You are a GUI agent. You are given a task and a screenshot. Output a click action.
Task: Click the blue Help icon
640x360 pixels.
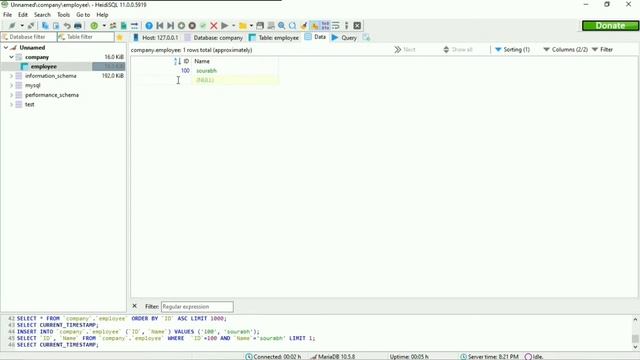149,26
